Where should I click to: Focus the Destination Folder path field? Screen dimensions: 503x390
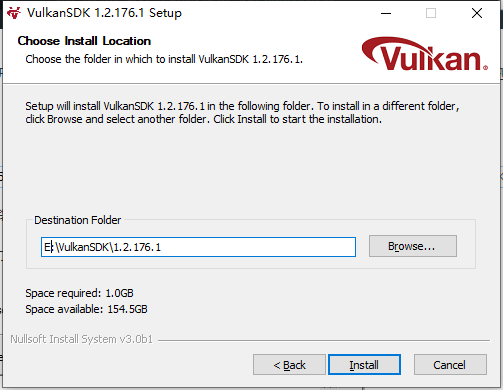[x=198, y=247]
